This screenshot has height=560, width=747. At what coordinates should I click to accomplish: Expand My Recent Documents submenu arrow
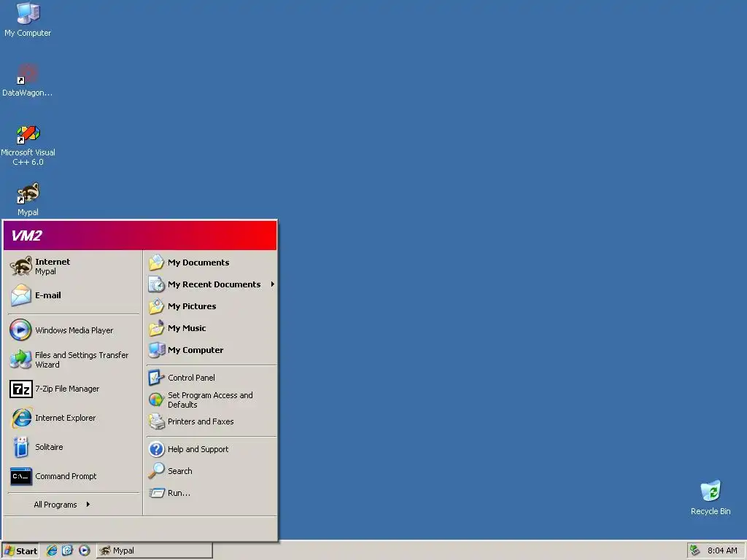273,284
